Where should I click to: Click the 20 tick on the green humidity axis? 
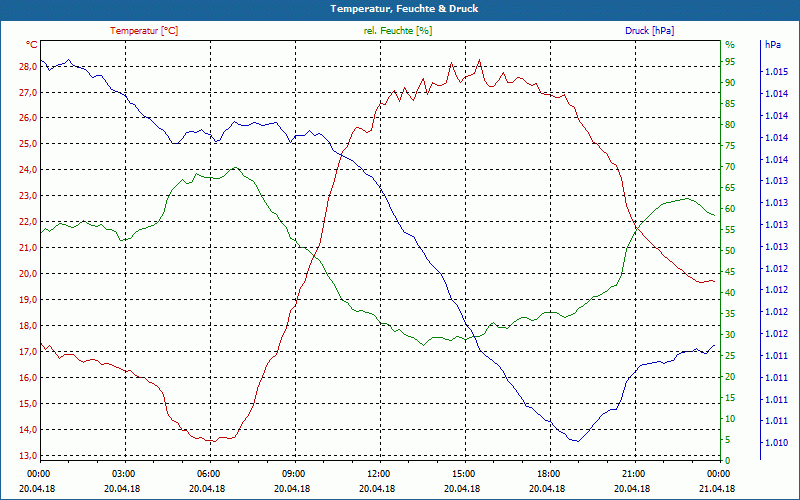pyautogui.click(x=730, y=377)
